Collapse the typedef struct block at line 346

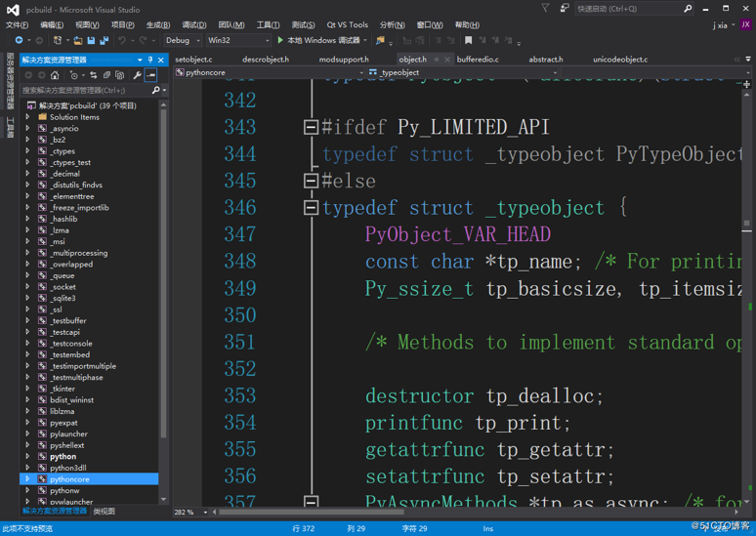point(311,208)
